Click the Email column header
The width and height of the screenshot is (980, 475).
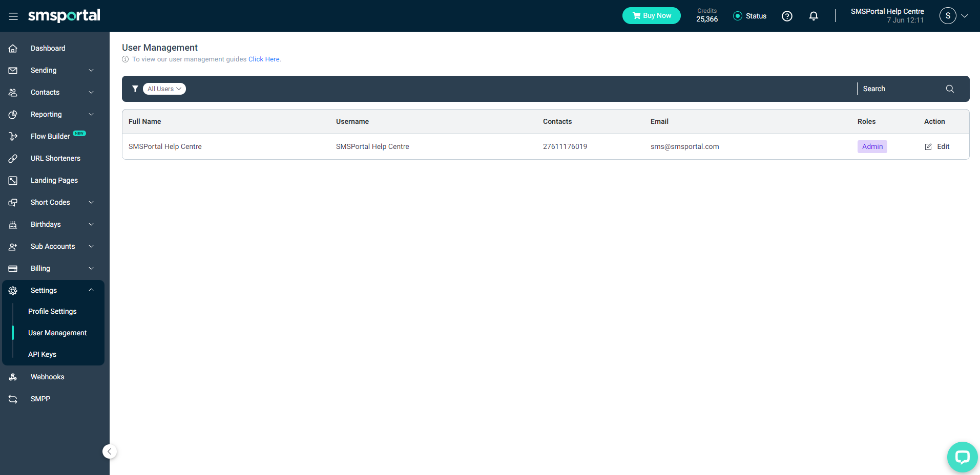coord(659,121)
